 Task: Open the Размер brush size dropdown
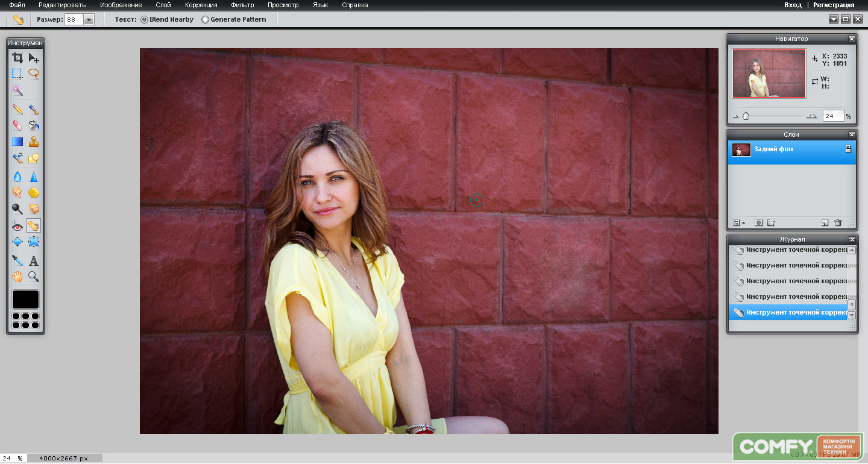89,19
